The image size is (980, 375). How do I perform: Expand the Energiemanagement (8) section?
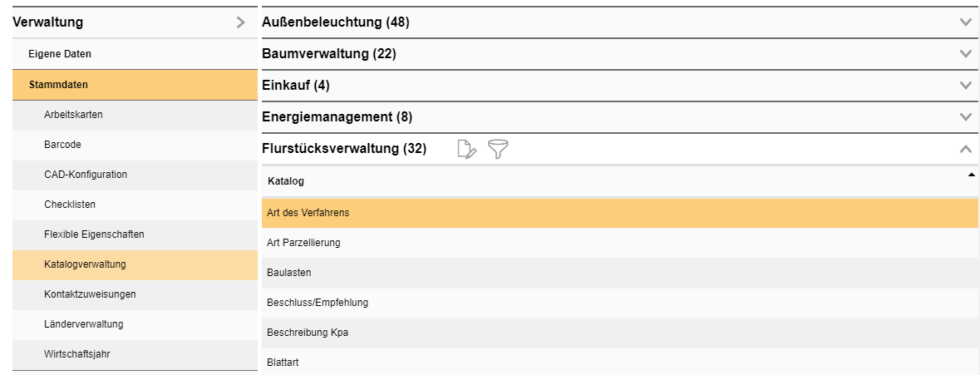click(x=965, y=117)
